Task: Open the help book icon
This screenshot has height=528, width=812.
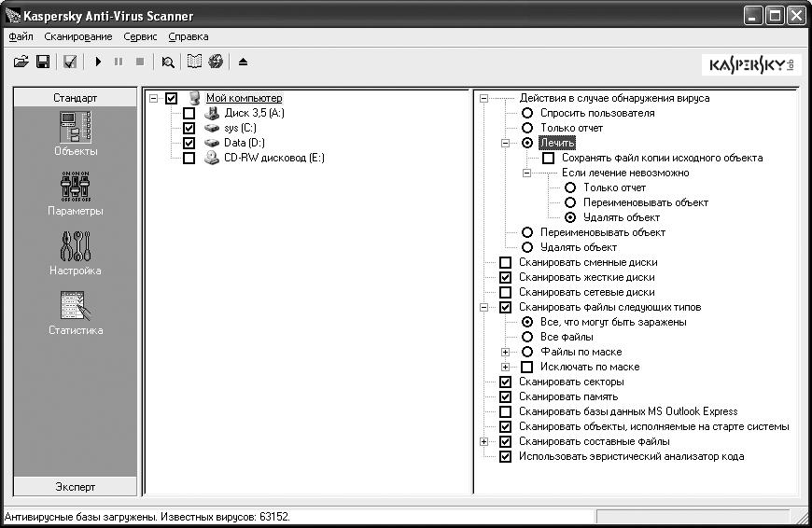Action: pos(194,62)
